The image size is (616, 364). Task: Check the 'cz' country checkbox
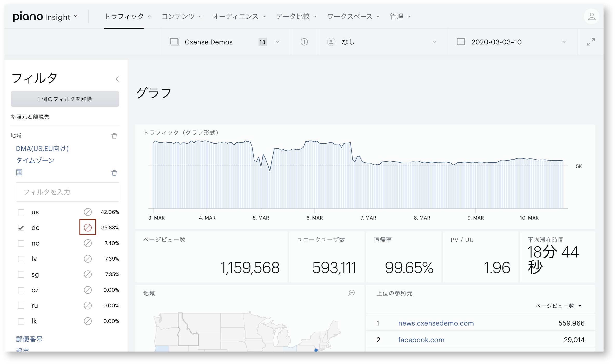coord(21,290)
